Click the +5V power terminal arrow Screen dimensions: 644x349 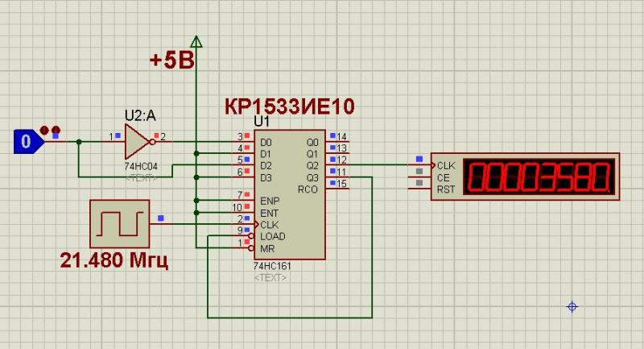pos(196,40)
